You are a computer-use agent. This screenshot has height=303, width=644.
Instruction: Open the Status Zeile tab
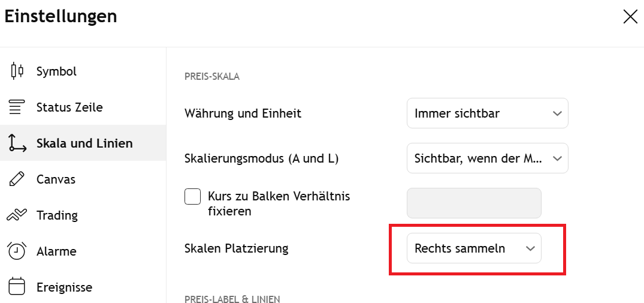tap(69, 107)
